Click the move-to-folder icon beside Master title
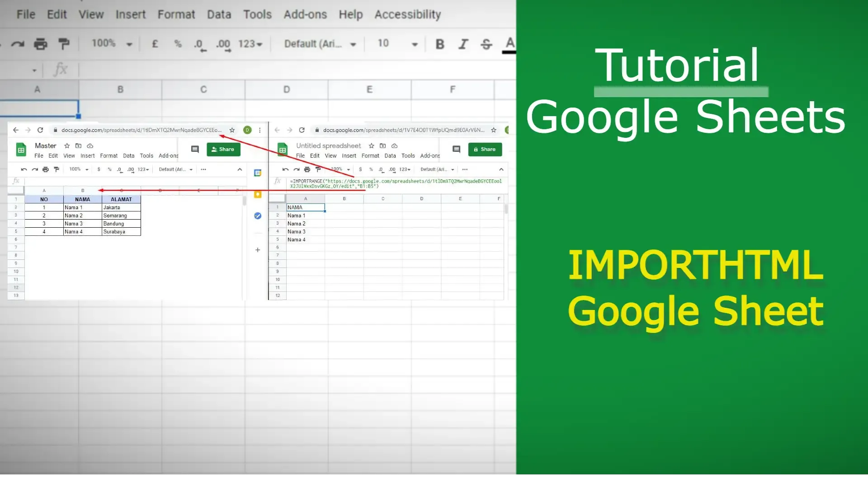The width and height of the screenshot is (868, 488). click(x=78, y=145)
